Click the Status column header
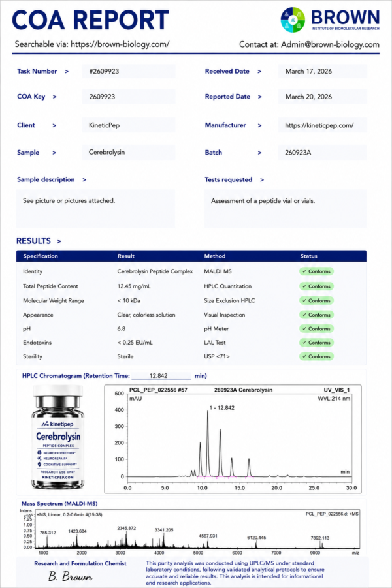Image resolution: width=392 pixels, height=588 pixels. click(308, 256)
